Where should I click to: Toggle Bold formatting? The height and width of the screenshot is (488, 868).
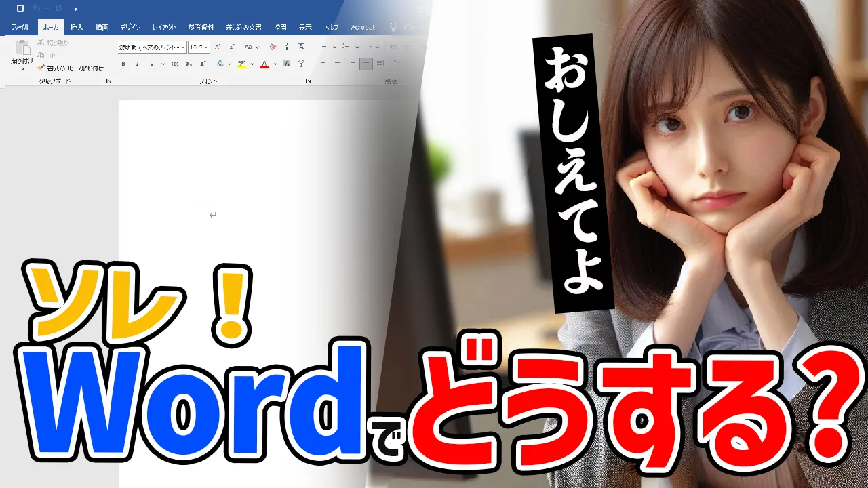pos(123,64)
